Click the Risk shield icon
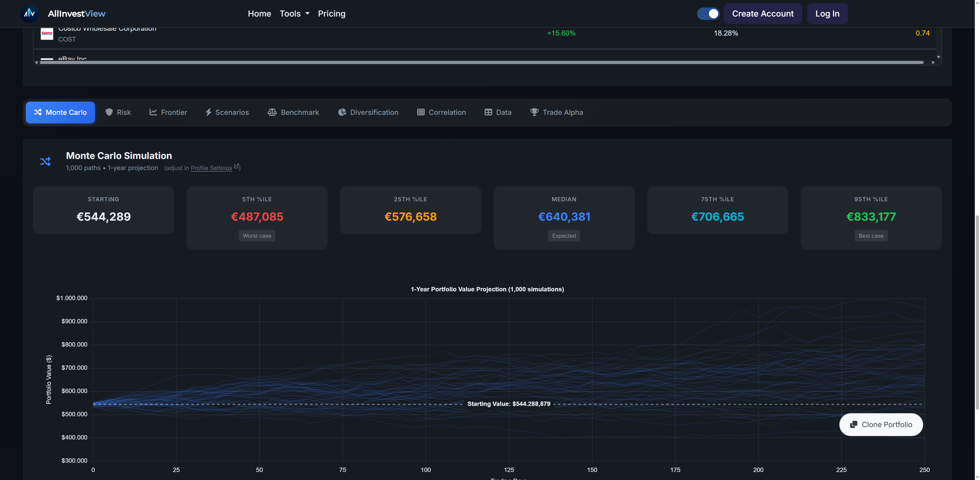980x480 pixels. click(x=109, y=112)
